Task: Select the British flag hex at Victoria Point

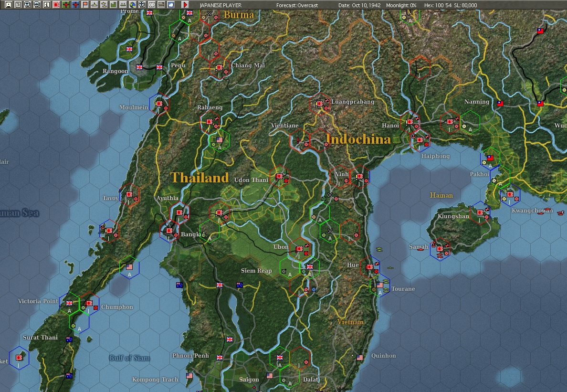Action: coord(69,303)
